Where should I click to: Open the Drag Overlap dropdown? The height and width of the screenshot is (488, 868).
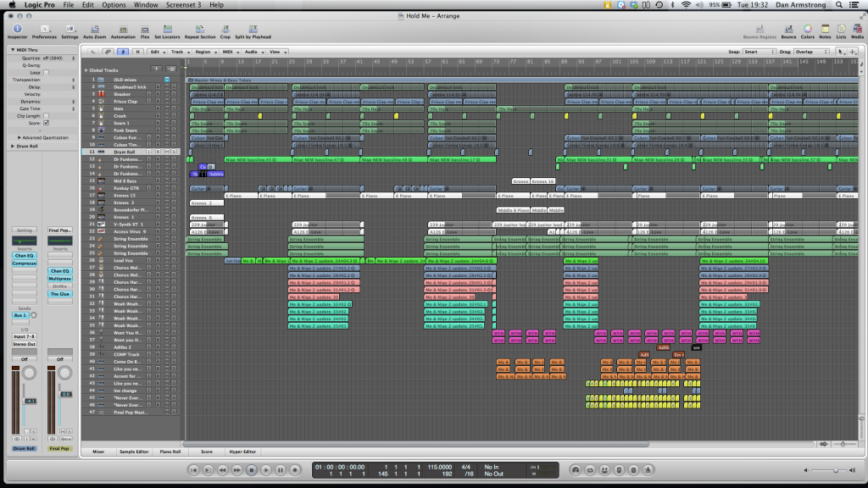coord(811,52)
